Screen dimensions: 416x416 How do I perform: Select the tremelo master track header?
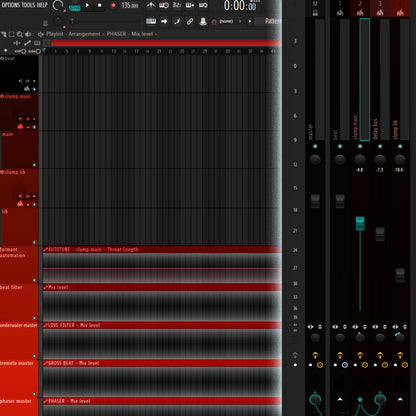coord(19,378)
